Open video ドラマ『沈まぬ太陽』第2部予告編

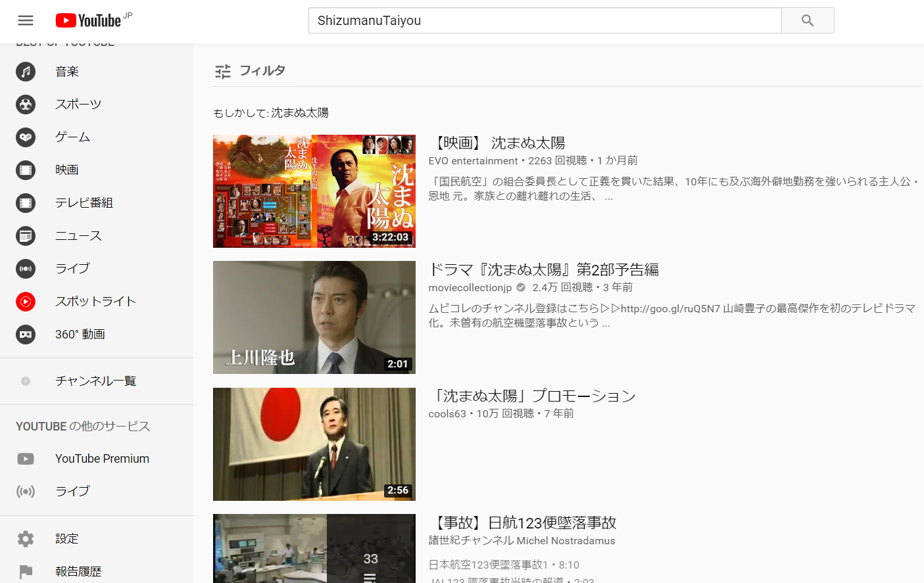coord(543,270)
